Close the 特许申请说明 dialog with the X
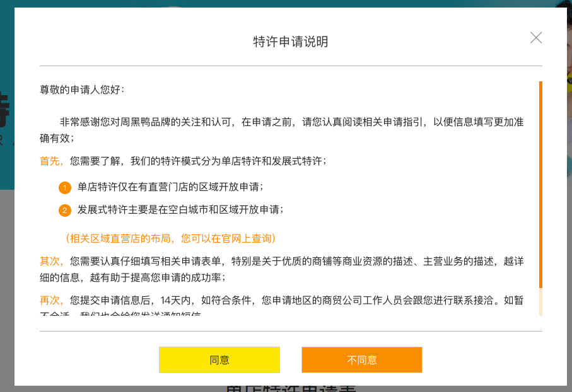Screen dimensions: 572x392 coord(535,38)
